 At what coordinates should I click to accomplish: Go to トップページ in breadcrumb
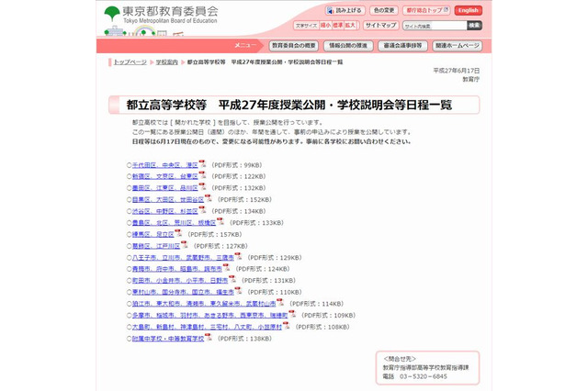click(x=130, y=62)
